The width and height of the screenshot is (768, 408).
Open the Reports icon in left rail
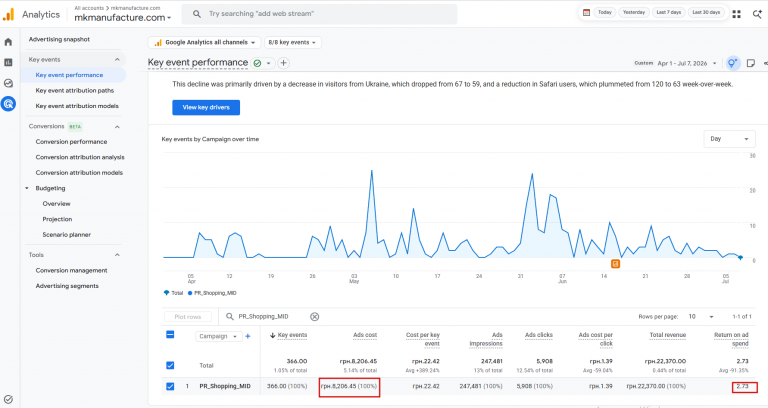pyautogui.click(x=8, y=62)
